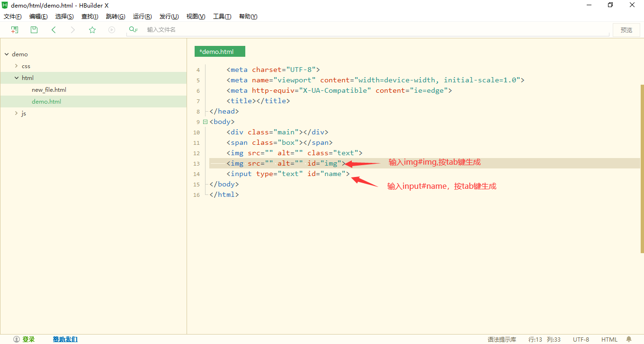Click 语法提示库 in status bar
Screen dimensions: 644x344
(502, 339)
